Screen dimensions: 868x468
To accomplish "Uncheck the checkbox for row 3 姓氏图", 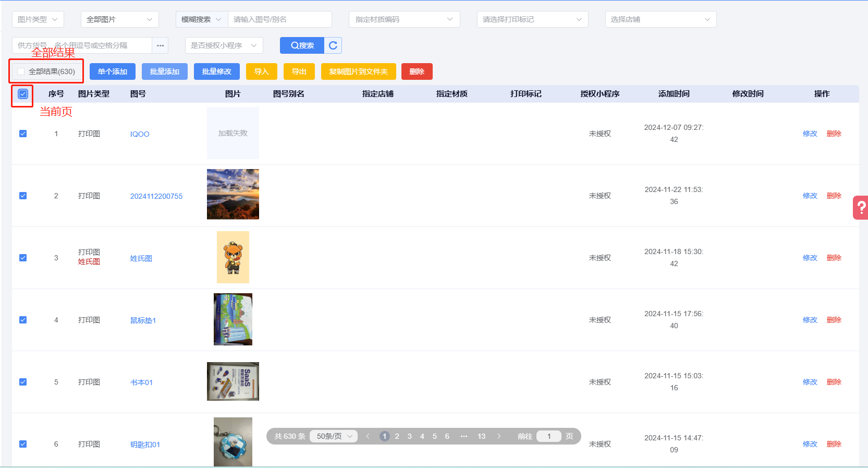I will 23,258.
